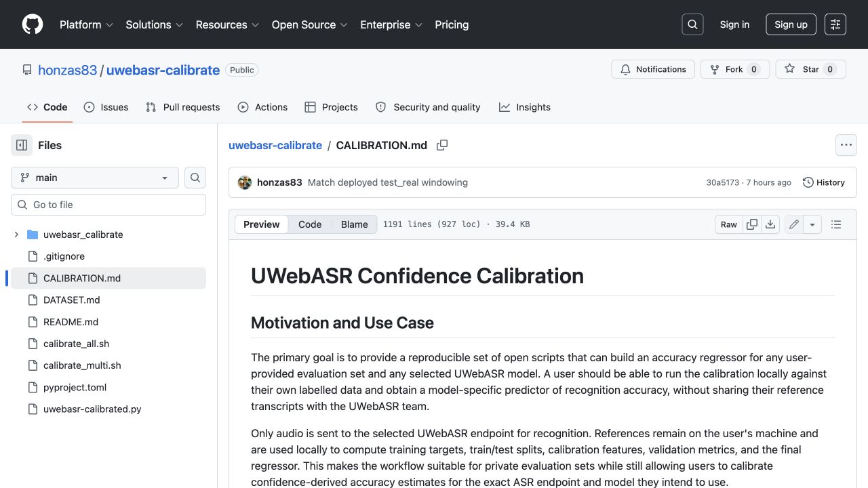The height and width of the screenshot is (488, 868).
Task: Switch to Blame view
Action: [354, 224]
